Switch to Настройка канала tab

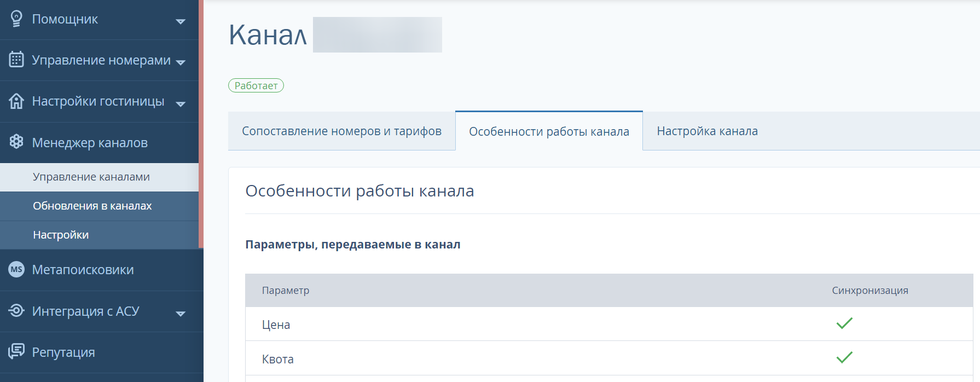click(x=707, y=131)
